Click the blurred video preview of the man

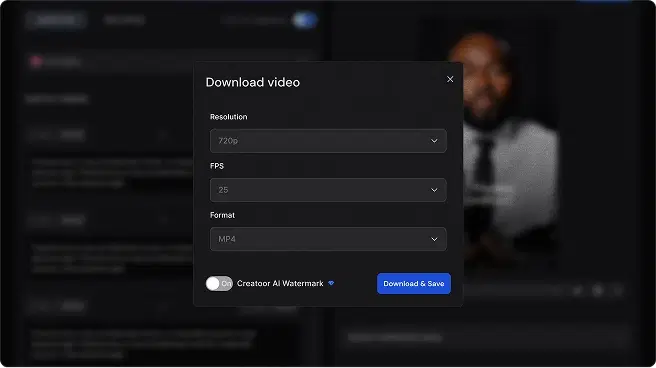click(x=502, y=146)
